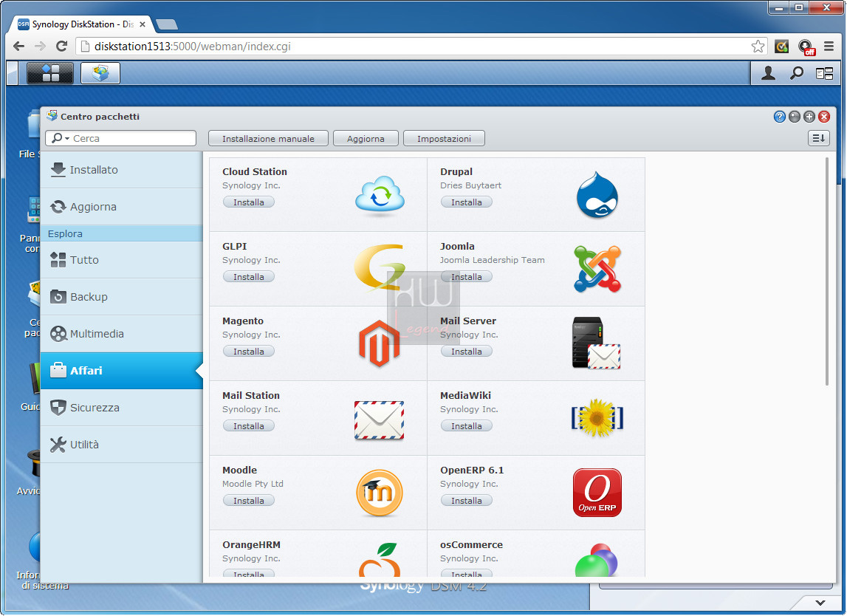Click Installazione manuale button

click(x=269, y=138)
